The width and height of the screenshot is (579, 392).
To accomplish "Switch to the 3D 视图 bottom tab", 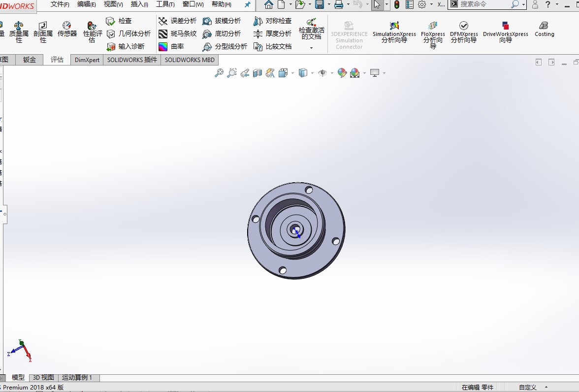I will point(43,378).
